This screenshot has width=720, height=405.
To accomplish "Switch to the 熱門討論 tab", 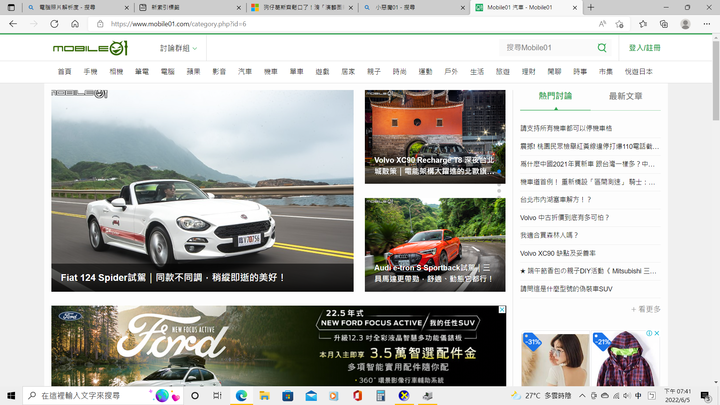I will click(x=555, y=96).
